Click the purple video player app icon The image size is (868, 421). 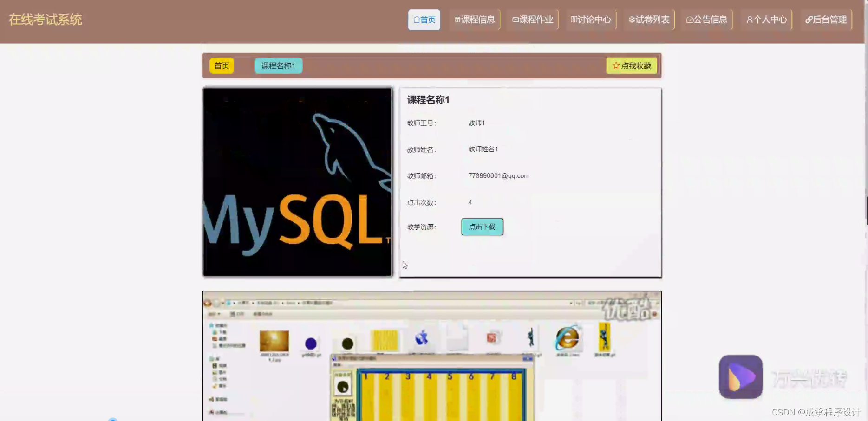[741, 376]
